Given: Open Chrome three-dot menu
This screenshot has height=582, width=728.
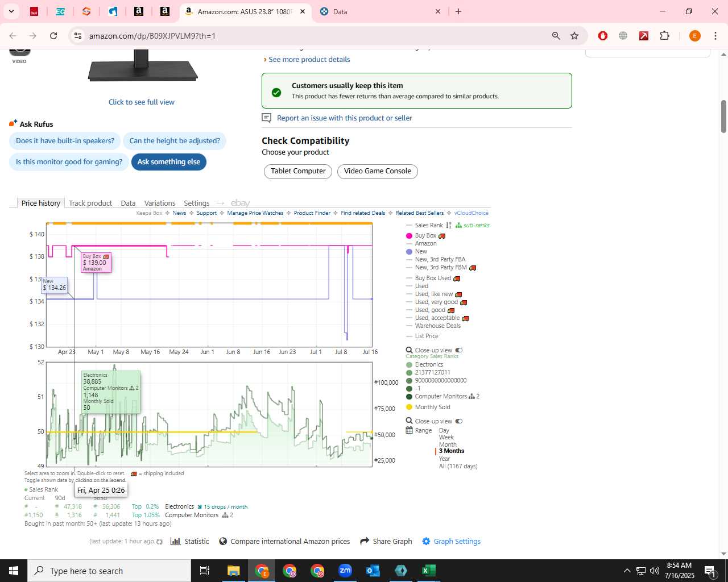Looking at the screenshot, I should coord(715,36).
